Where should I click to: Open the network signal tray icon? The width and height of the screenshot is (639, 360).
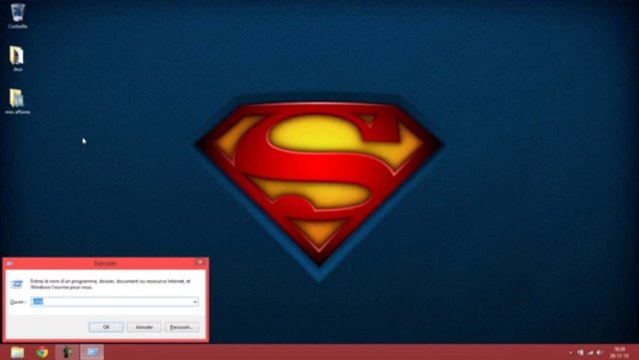point(590,353)
